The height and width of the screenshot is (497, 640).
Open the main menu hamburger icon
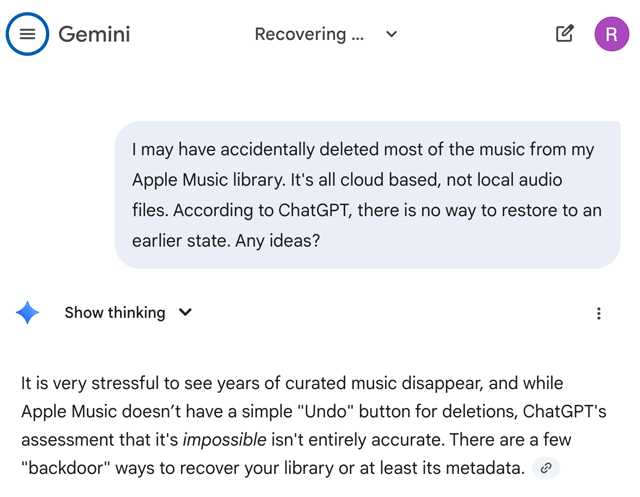coord(27,34)
